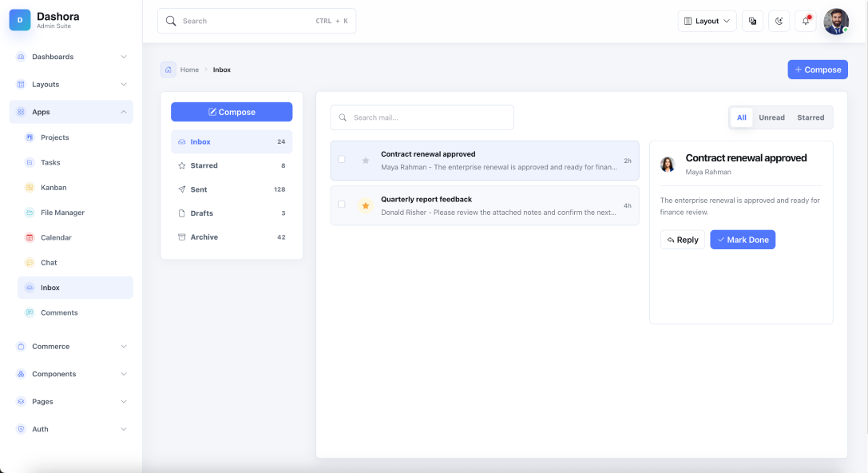Open the Archive folder
Image resolution: width=868 pixels, height=473 pixels.
point(232,237)
